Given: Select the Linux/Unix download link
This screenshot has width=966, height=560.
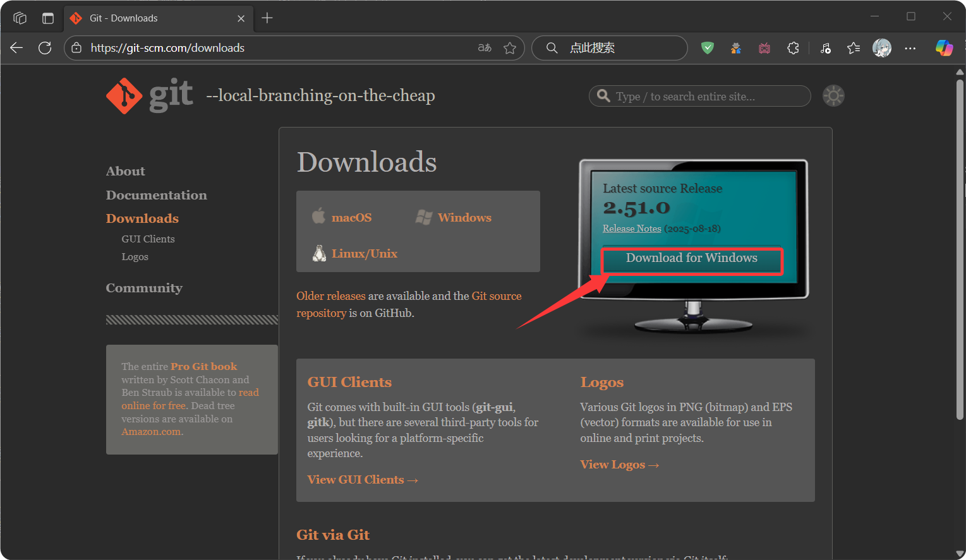Looking at the screenshot, I should point(365,253).
